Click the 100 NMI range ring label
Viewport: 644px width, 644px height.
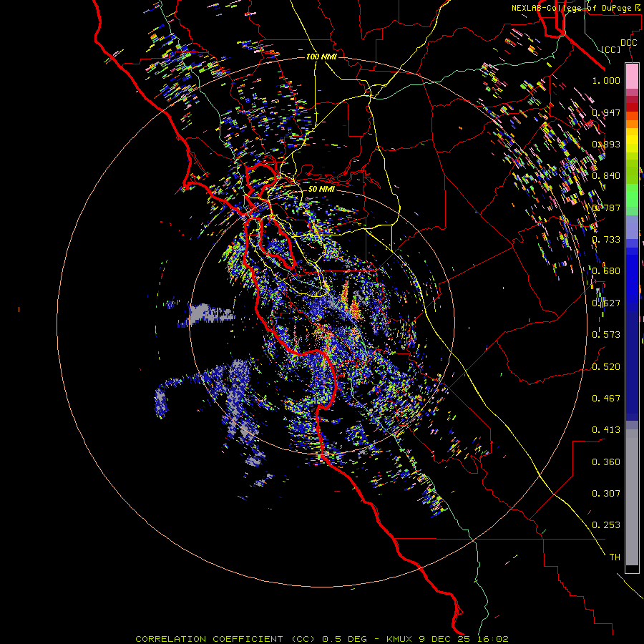[321, 57]
